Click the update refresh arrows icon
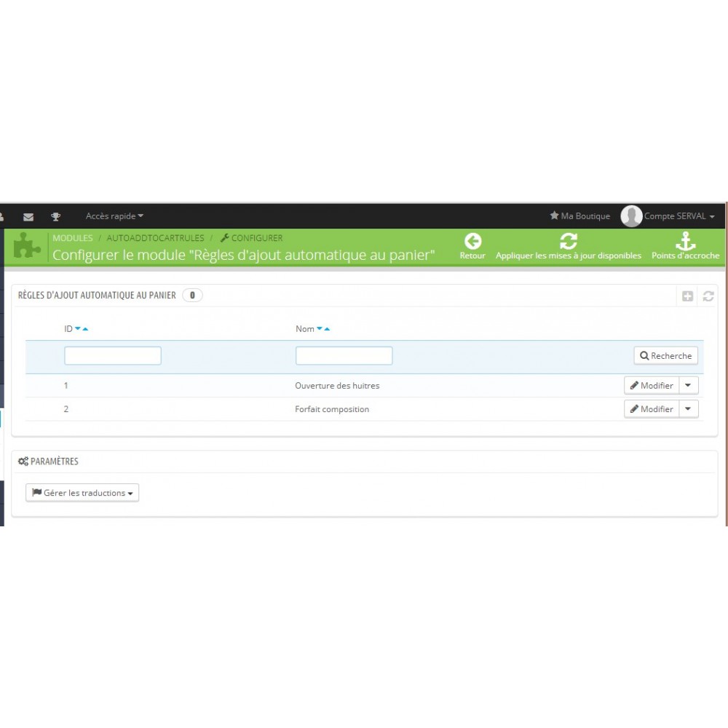This screenshot has height=728, width=728. point(569,241)
